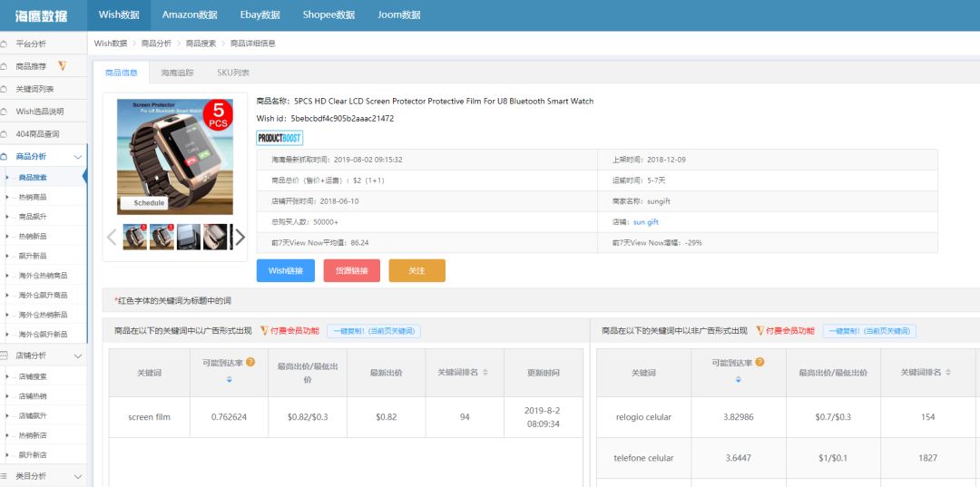Sort the non-ad keywords table by 关键词排名
The width and height of the screenshot is (980, 487).
tap(948, 372)
